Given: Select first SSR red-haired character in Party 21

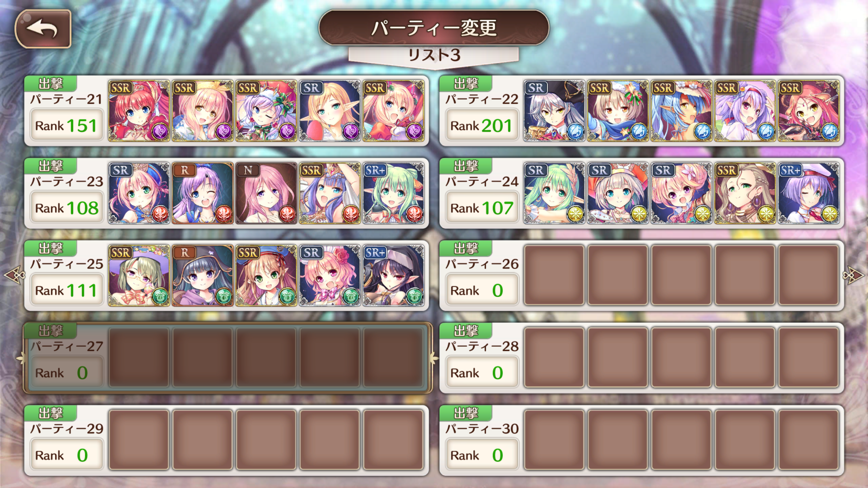Looking at the screenshot, I should tap(139, 110).
